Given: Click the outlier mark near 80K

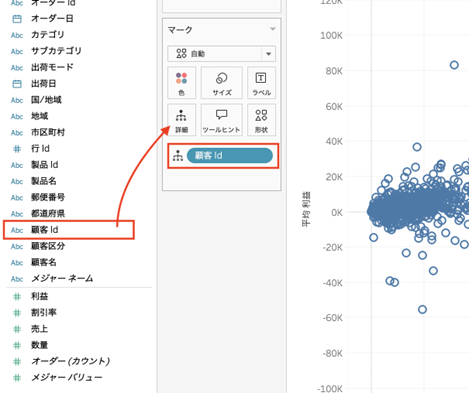Looking at the screenshot, I should tap(454, 65).
